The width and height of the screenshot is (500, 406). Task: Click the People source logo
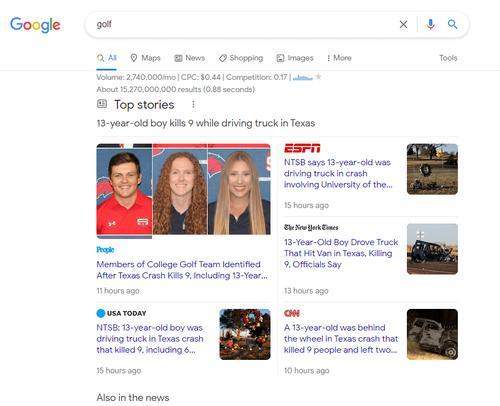point(105,250)
